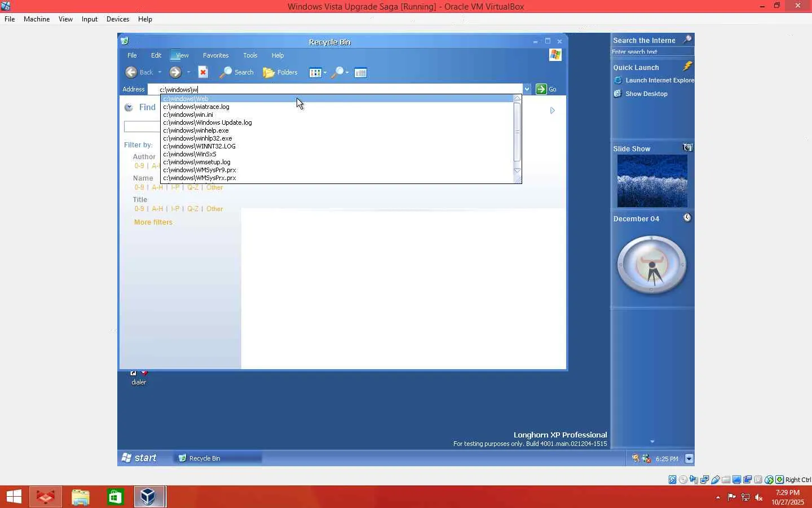Expand the blue arrow at Find pane right
812x508 pixels.
point(553,111)
